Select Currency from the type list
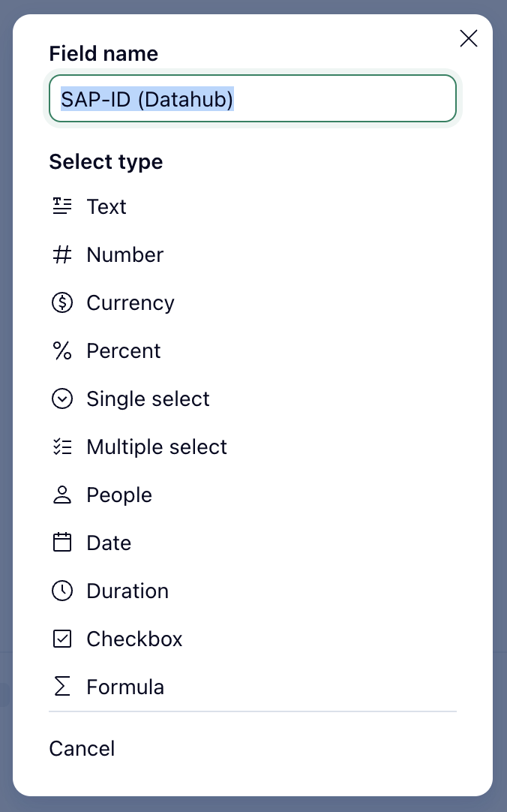The width and height of the screenshot is (507, 812). [130, 302]
